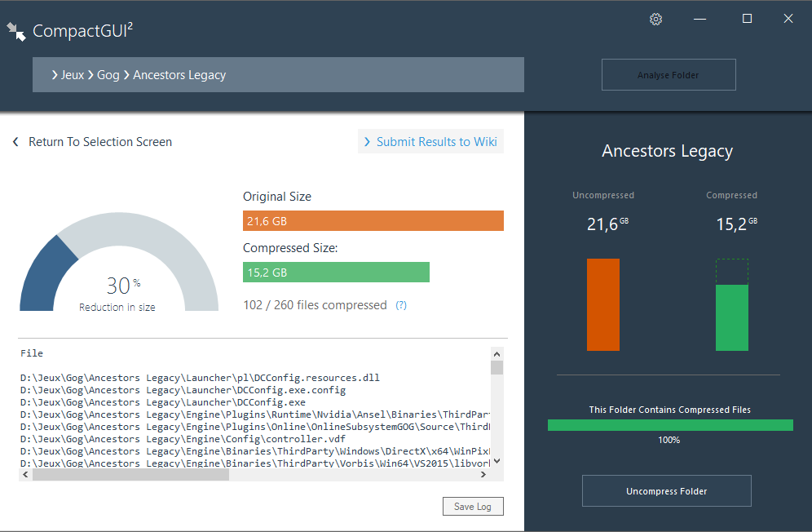Click the Nvidia\Ansel file path line
Viewport: 812px width, 532px height.
coord(255,415)
